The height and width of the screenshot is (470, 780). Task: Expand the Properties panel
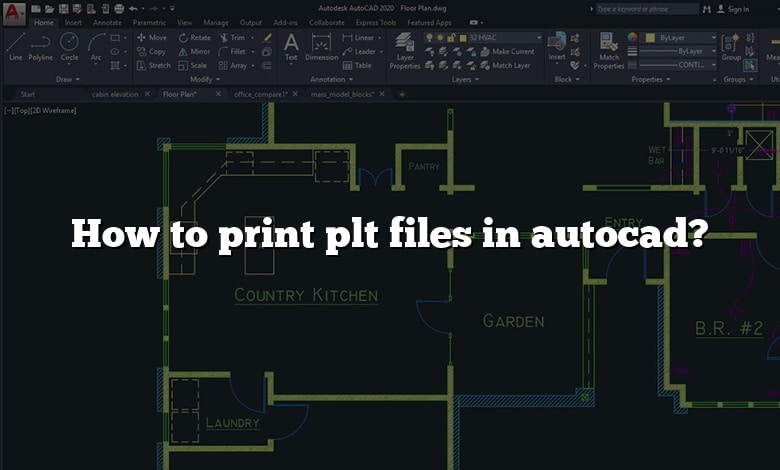[x=651, y=79]
